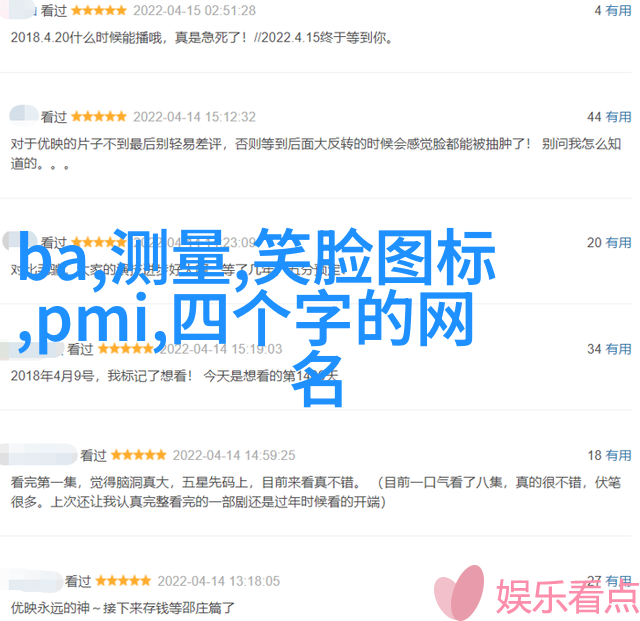640x621 pixels.
Task: Click the 2022-04-15 02:51:28 review timestamp
Action: click(x=195, y=11)
